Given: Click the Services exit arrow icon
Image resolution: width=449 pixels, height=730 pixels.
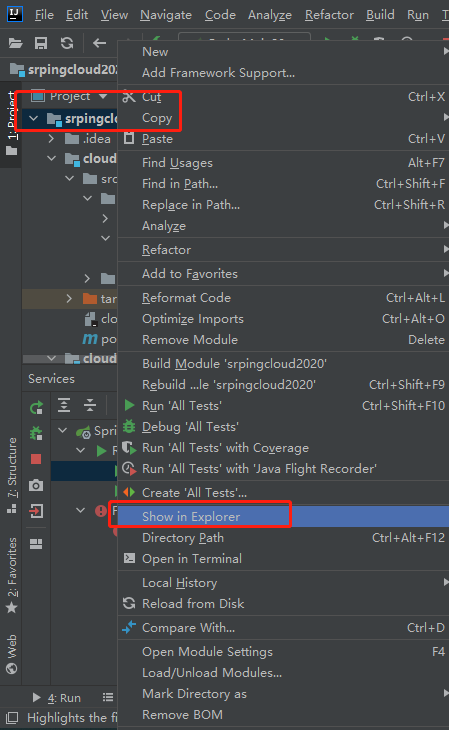Looking at the screenshot, I should click(x=36, y=511).
